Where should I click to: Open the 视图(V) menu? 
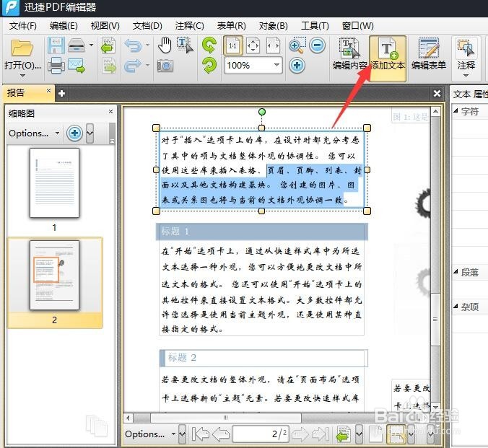pos(105,26)
